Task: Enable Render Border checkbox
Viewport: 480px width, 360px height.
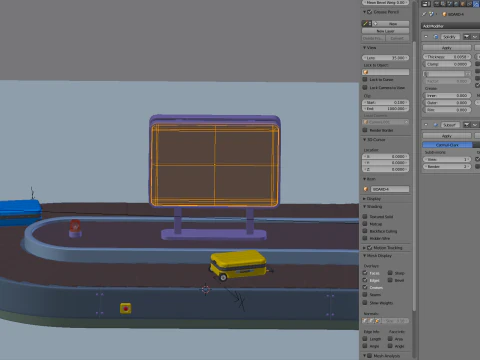Action: coord(365,130)
